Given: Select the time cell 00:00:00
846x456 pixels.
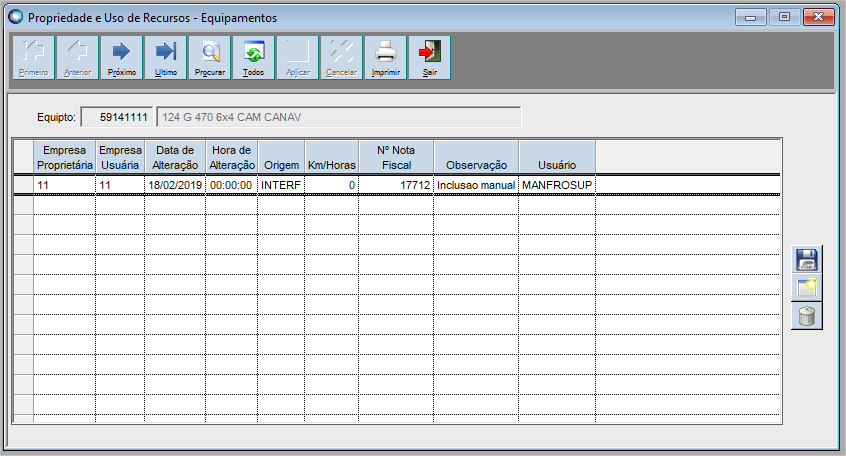Looking at the screenshot, I should pos(231,185).
